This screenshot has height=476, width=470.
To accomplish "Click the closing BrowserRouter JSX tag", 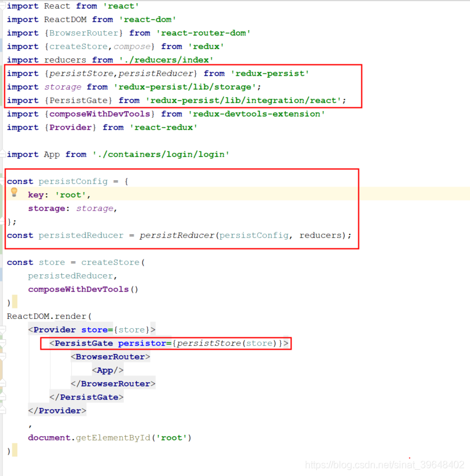I will (113, 384).
